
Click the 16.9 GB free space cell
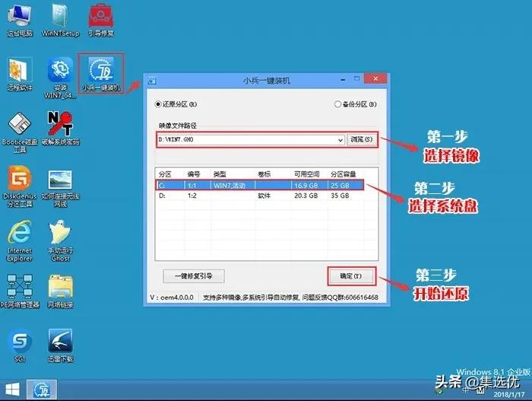click(x=306, y=186)
